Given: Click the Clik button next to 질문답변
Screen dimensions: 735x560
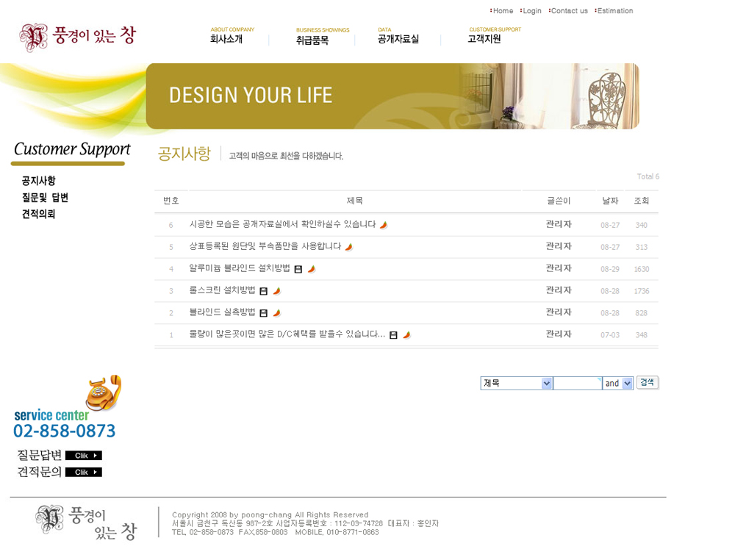Looking at the screenshot, I should [83, 456].
